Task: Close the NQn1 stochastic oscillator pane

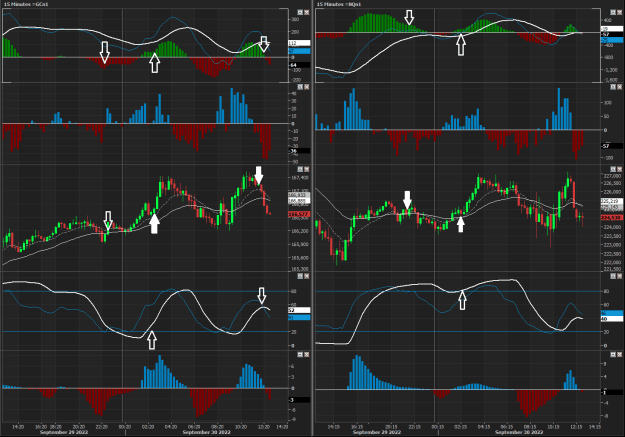Action: 619,276
